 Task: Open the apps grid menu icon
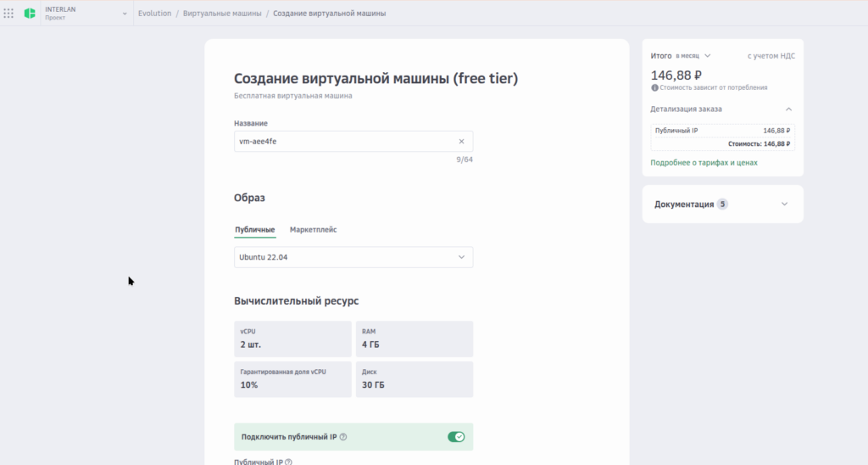[8, 14]
